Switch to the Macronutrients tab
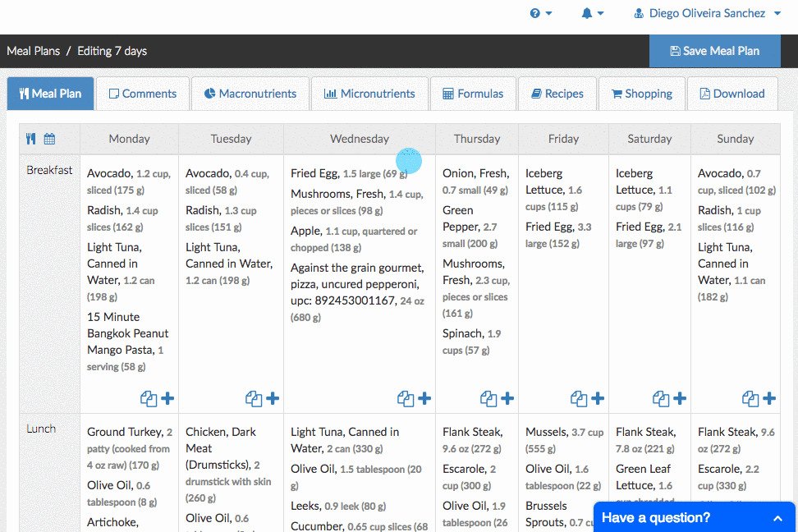798x532 pixels. click(x=250, y=94)
